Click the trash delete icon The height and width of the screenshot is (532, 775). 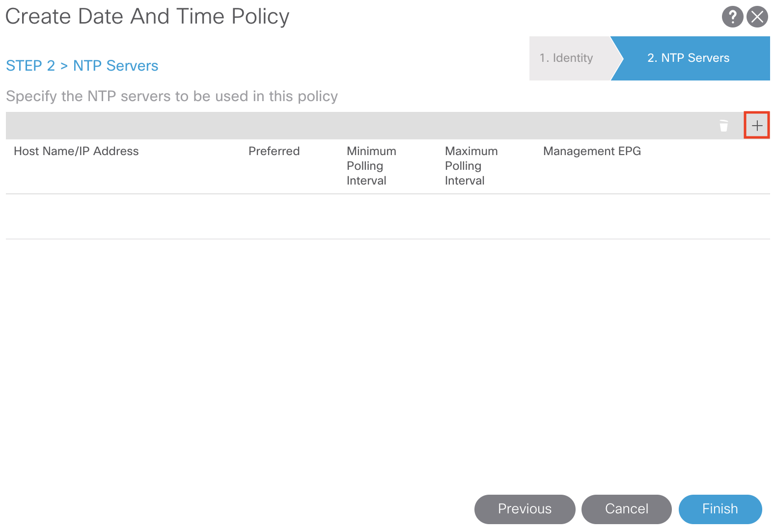tap(723, 126)
